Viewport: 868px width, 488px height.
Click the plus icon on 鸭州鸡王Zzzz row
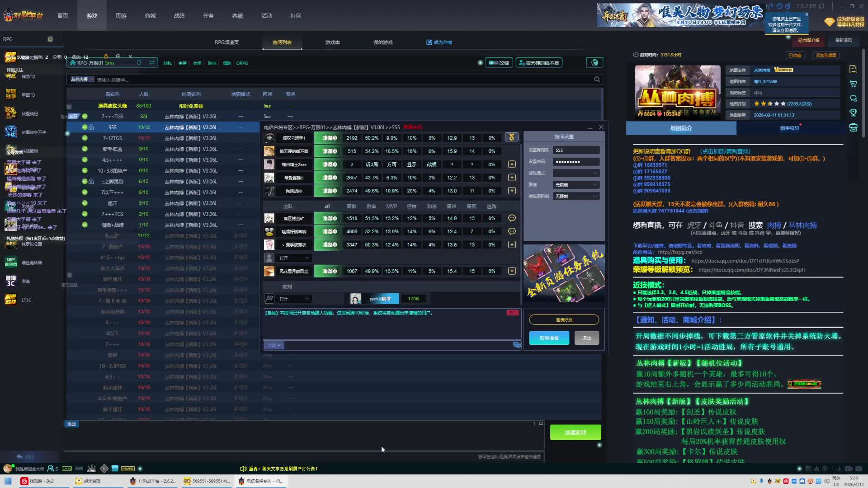pyautogui.click(x=512, y=164)
